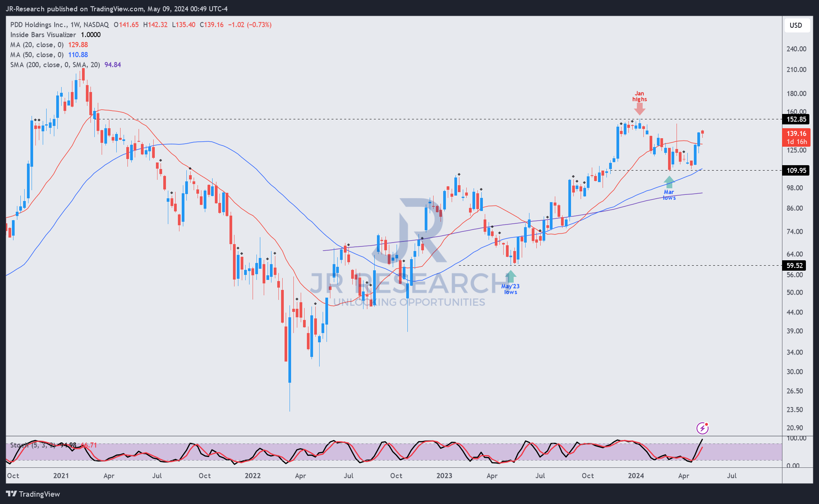Click the Inside Bars value 1.0000
This screenshot has height=504, width=819.
(x=90, y=35)
